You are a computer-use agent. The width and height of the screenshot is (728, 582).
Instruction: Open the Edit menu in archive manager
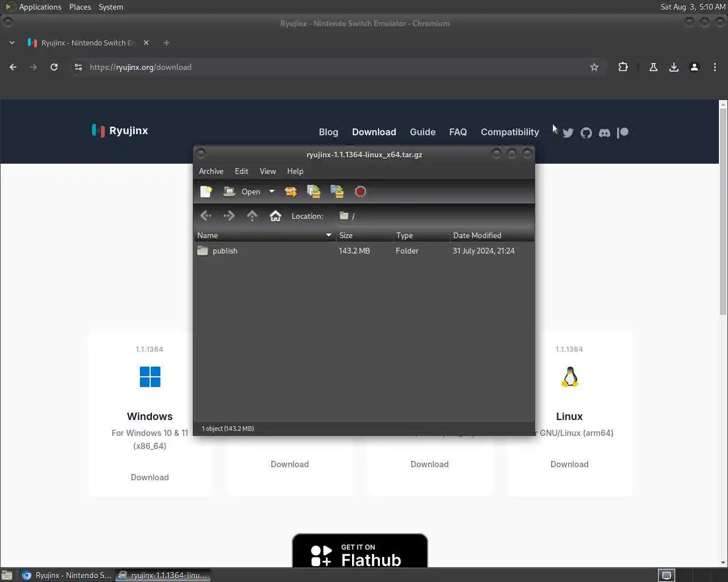coord(242,171)
